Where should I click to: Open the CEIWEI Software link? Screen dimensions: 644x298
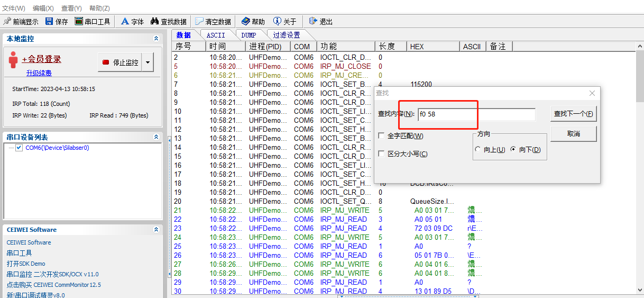pyautogui.click(x=29, y=242)
